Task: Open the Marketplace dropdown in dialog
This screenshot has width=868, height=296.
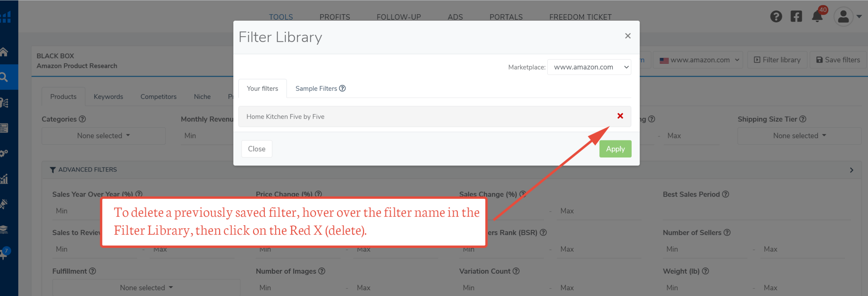Action: [589, 67]
